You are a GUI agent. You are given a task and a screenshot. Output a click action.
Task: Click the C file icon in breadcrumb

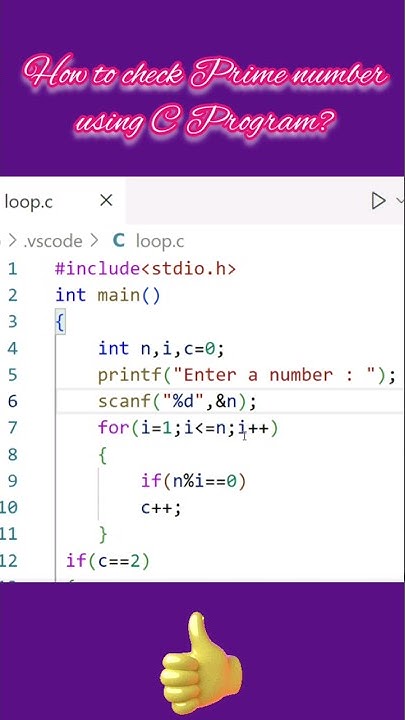coord(118,241)
